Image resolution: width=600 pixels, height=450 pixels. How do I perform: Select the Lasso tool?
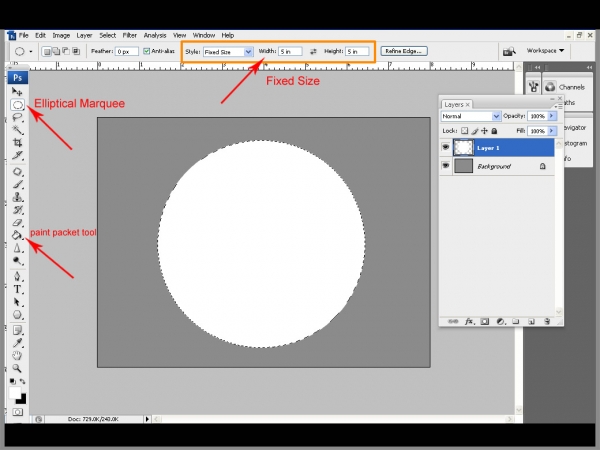click(x=17, y=117)
